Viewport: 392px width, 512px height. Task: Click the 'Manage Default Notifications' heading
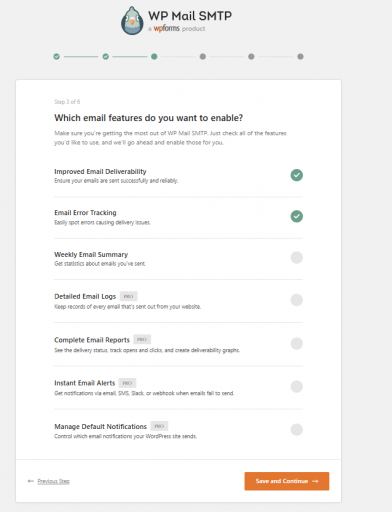point(100,427)
